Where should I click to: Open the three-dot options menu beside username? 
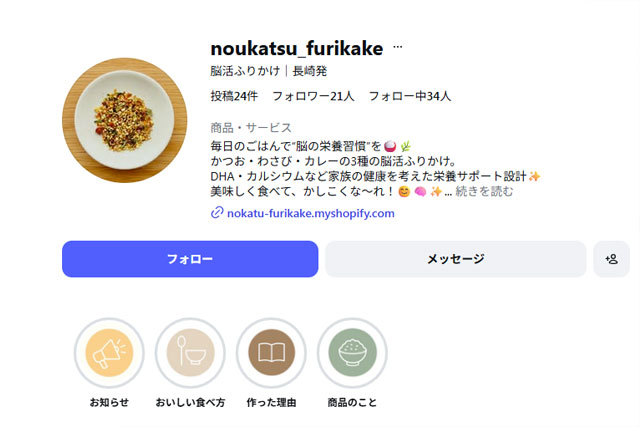click(x=397, y=47)
